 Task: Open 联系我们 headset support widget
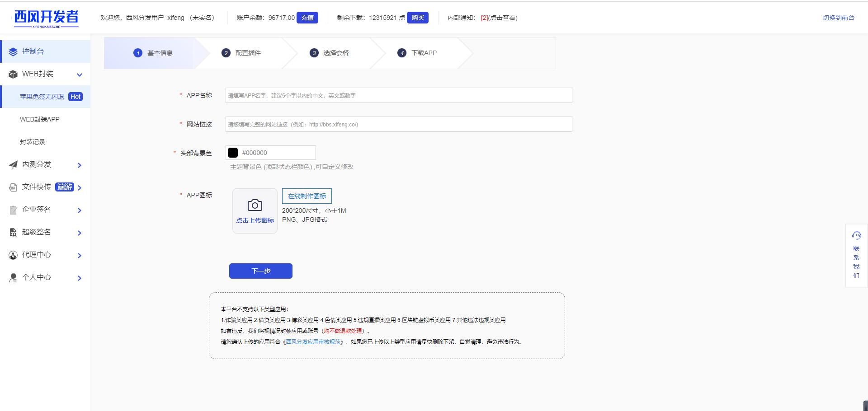coord(856,256)
